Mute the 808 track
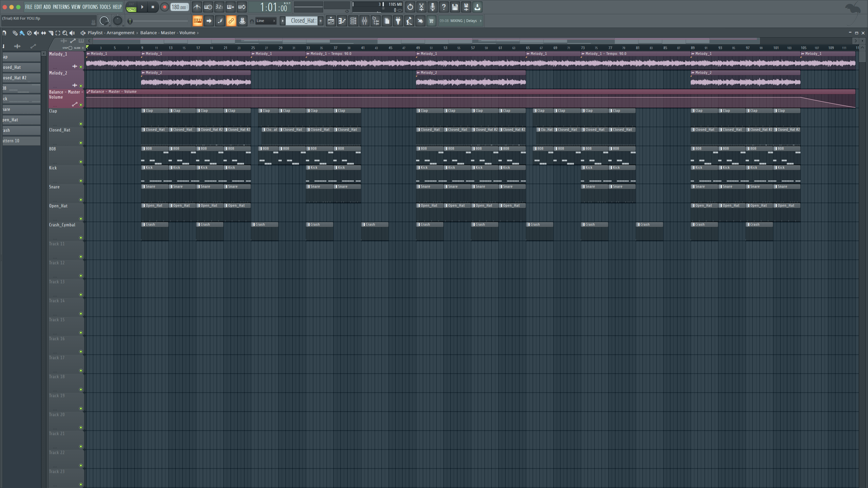The image size is (868, 488). pos(81,162)
